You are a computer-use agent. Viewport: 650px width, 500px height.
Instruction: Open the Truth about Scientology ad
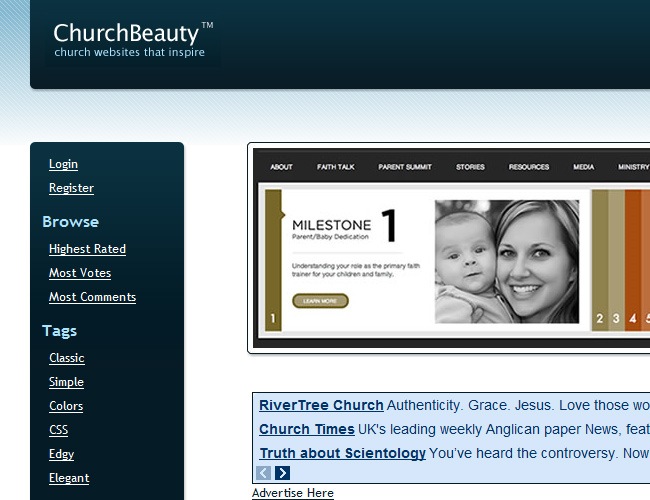(342, 453)
